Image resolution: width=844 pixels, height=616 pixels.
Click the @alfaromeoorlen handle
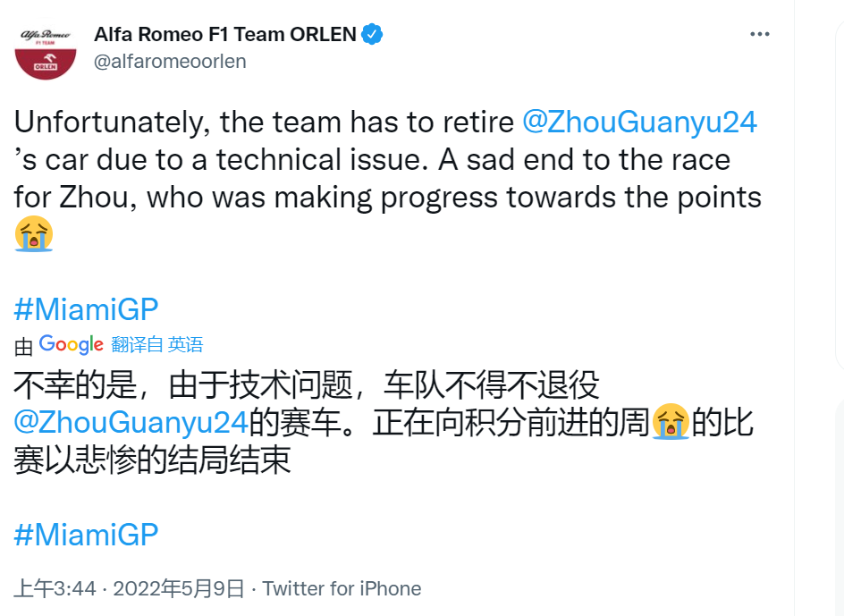pos(170,61)
